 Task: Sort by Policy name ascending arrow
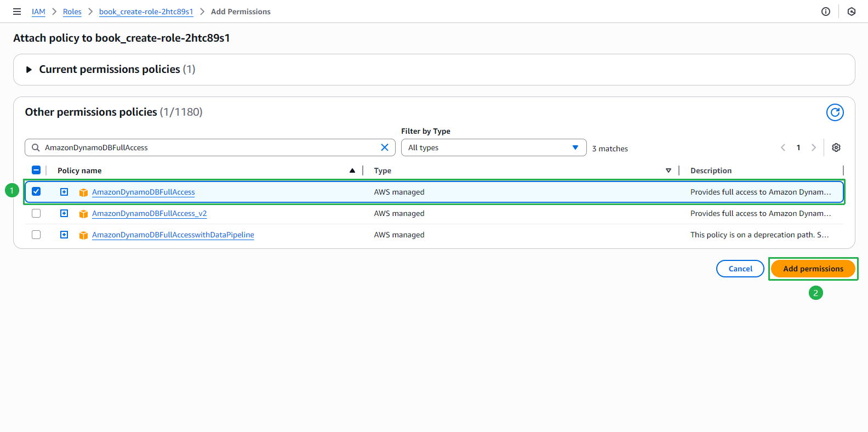[352, 170]
